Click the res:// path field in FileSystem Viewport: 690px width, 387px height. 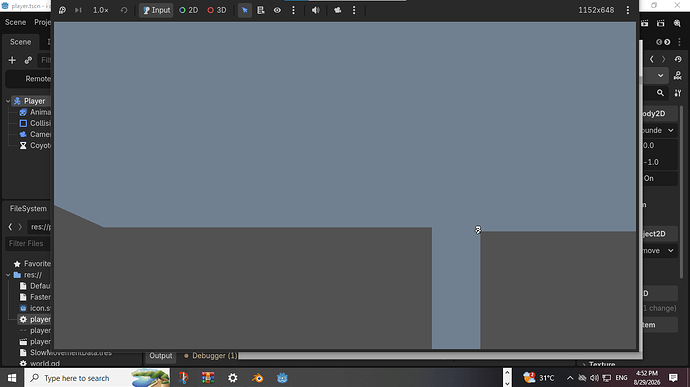pyautogui.click(x=40, y=227)
